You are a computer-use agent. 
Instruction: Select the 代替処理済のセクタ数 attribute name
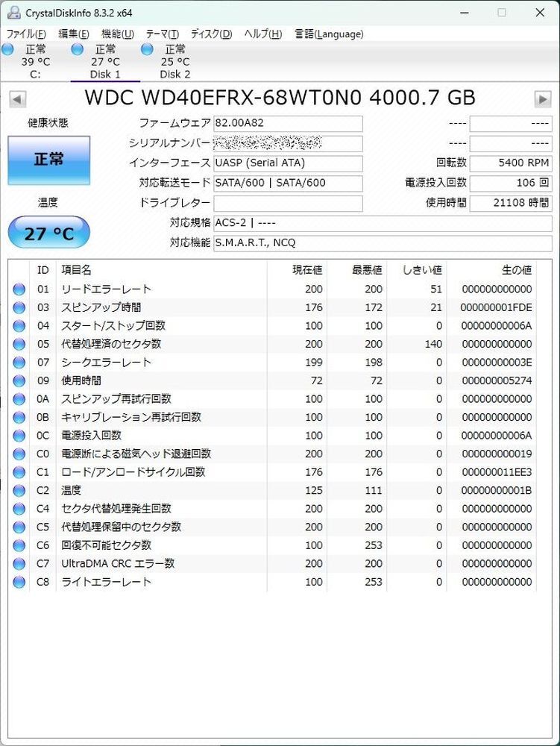111,344
